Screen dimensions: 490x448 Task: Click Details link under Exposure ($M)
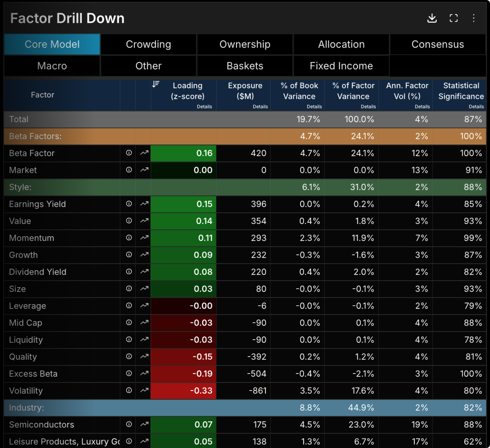point(260,107)
